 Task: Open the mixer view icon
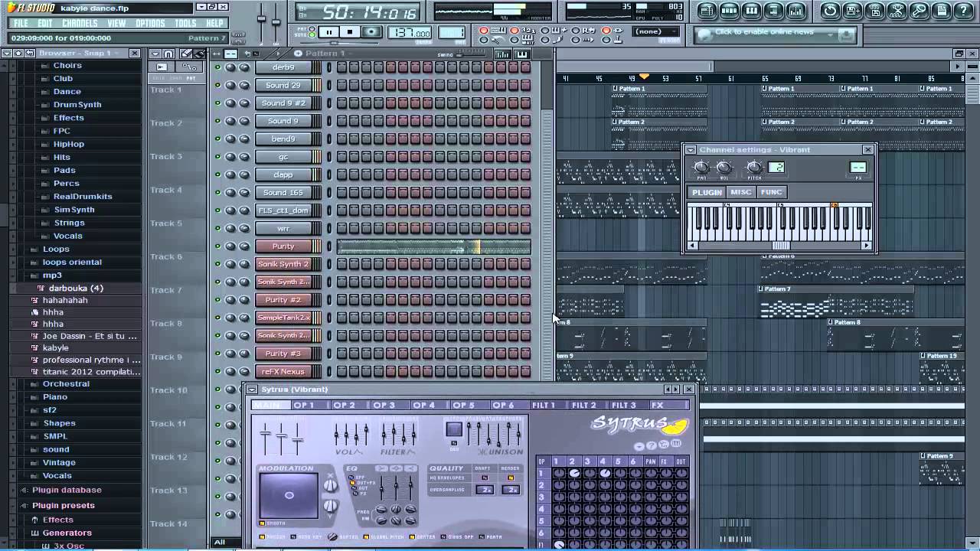click(796, 11)
